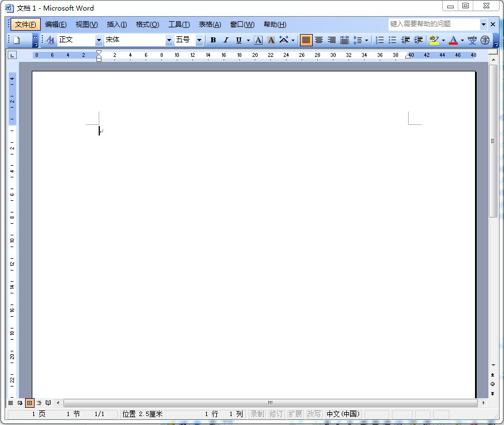The width and height of the screenshot is (504, 425).
Task: Switch to Outline view icon
Action: (x=39, y=403)
